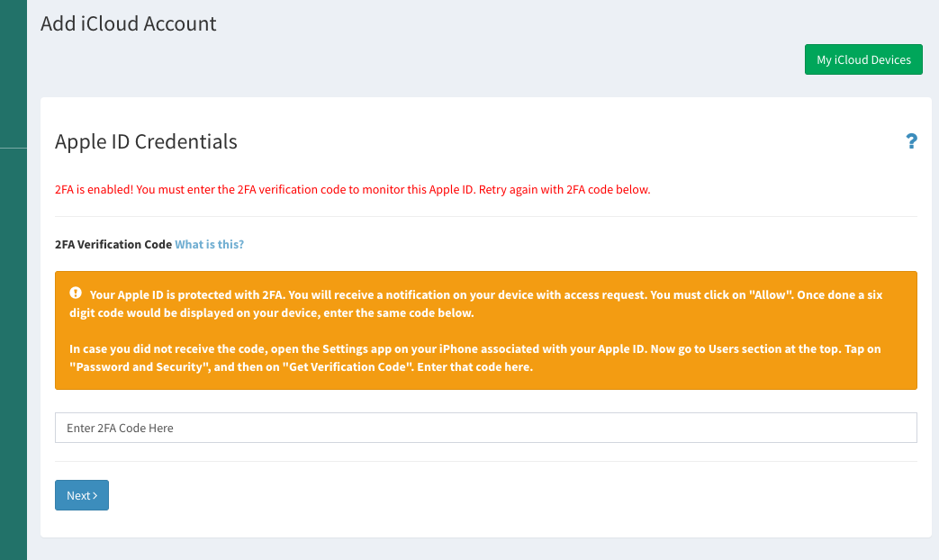Click the divider line in the left sidebar
Screen dimensions: 939x560
click(13, 147)
